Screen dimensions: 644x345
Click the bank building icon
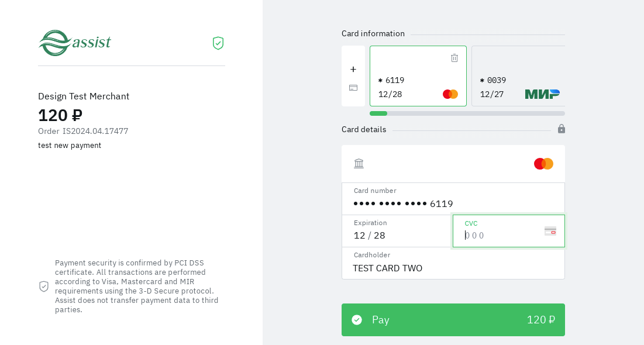coord(359,164)
